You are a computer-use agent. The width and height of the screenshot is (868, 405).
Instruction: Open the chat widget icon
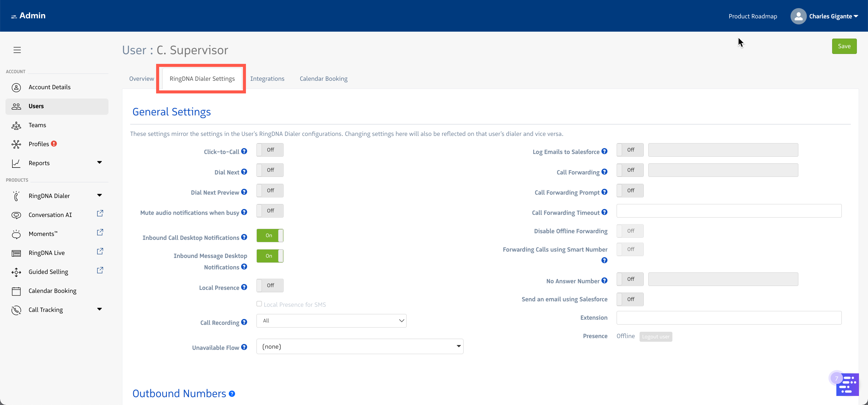pyautogui.click(x=847, y=385)
